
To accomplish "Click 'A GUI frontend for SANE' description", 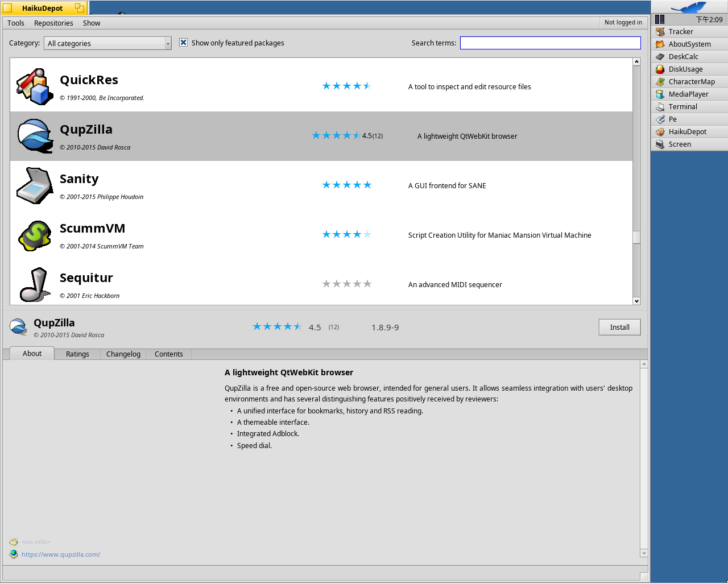I will coord(447,186).
